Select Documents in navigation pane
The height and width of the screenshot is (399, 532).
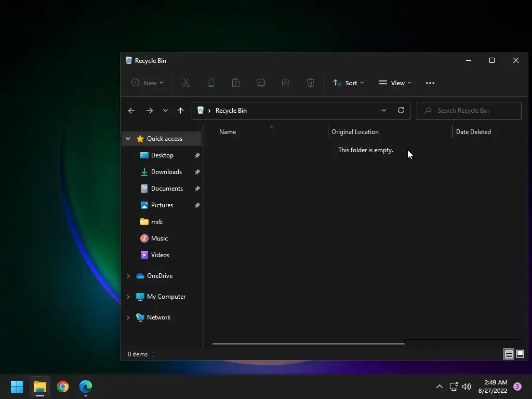[x=167, y=189]
